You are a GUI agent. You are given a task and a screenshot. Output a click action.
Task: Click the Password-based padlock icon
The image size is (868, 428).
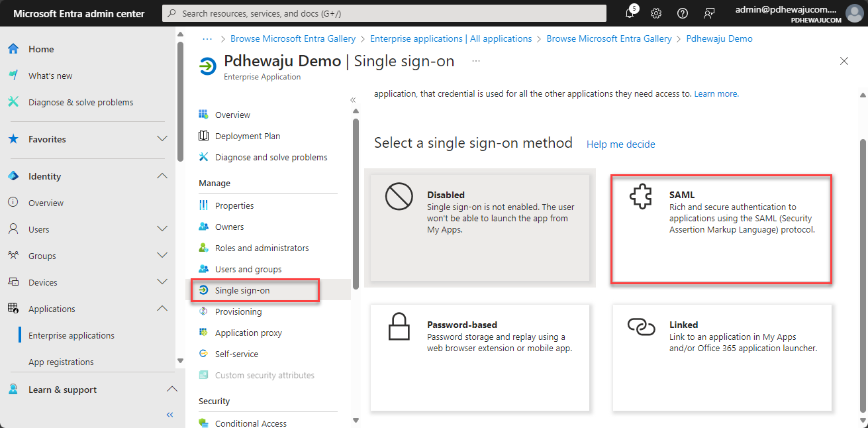click(399, 327)
